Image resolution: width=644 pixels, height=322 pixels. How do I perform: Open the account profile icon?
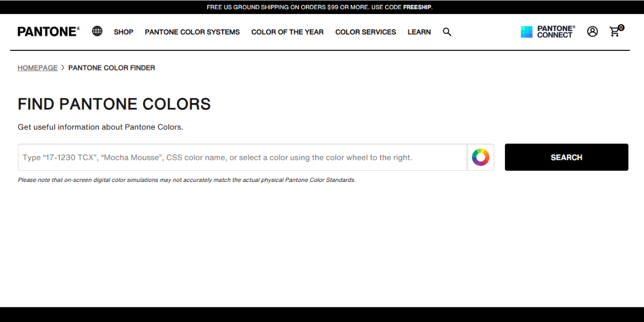tap(592, 32)
